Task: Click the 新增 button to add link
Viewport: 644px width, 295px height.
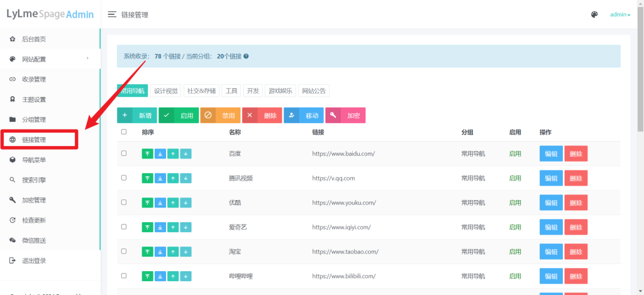Action: tap(136, 116)
